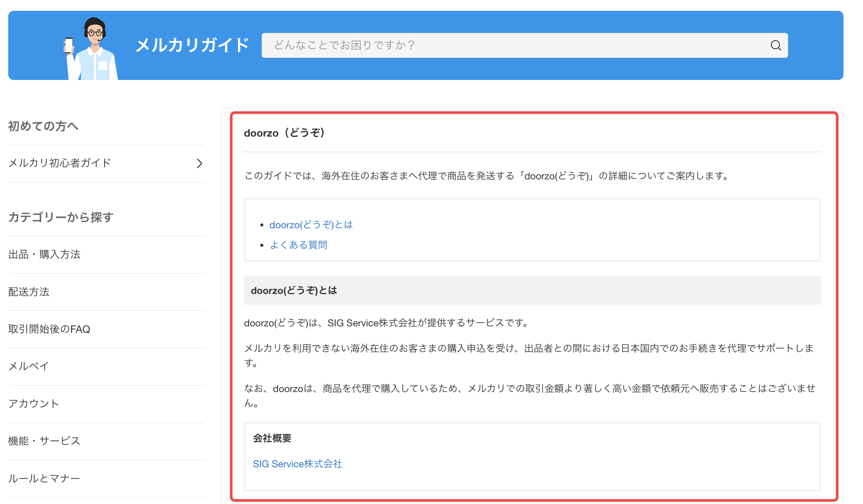This screenshot has width=863, height=504.
Task: Select 配送方法 category
Action: point(106,292)
